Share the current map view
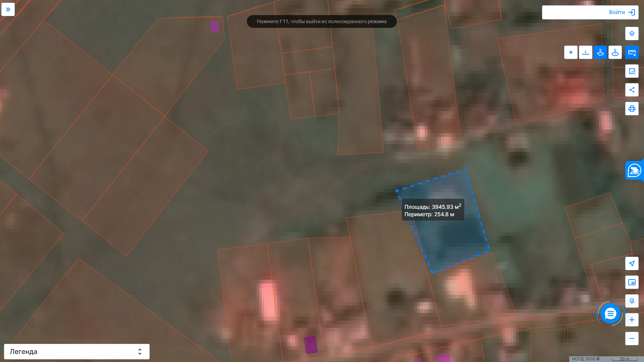The height and width of the screenshot is (362, 644). (632, 90)
